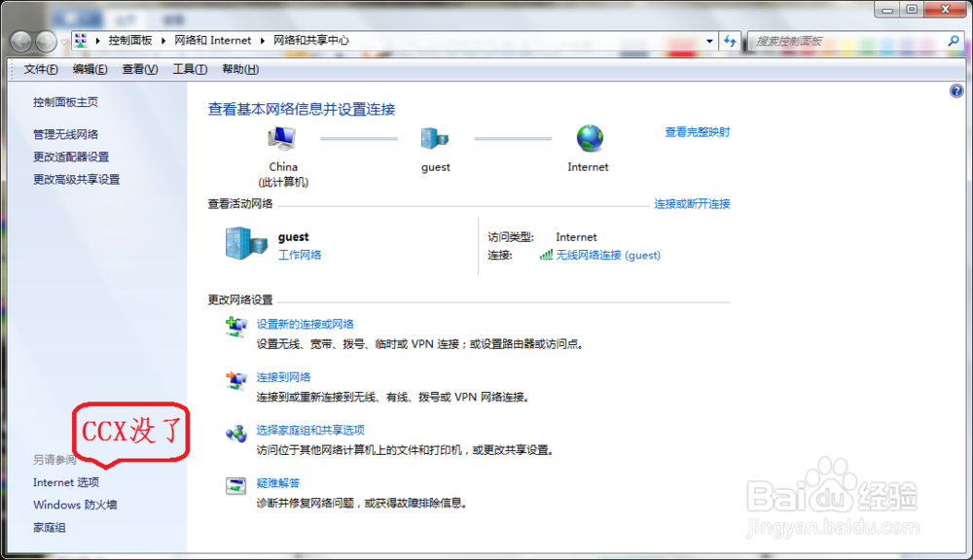Expand the address bar breadcrumb dropdown
This screenshot has height=560, width=973.
pos(708,41)
